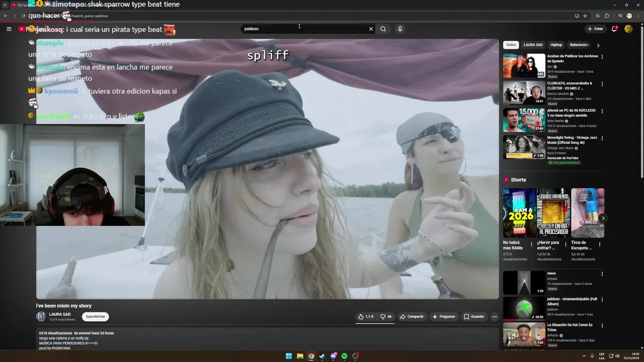Clear the pabloxo search text
Screen dimensions: 644x362
pyautogui.click(x=371, y=29)
